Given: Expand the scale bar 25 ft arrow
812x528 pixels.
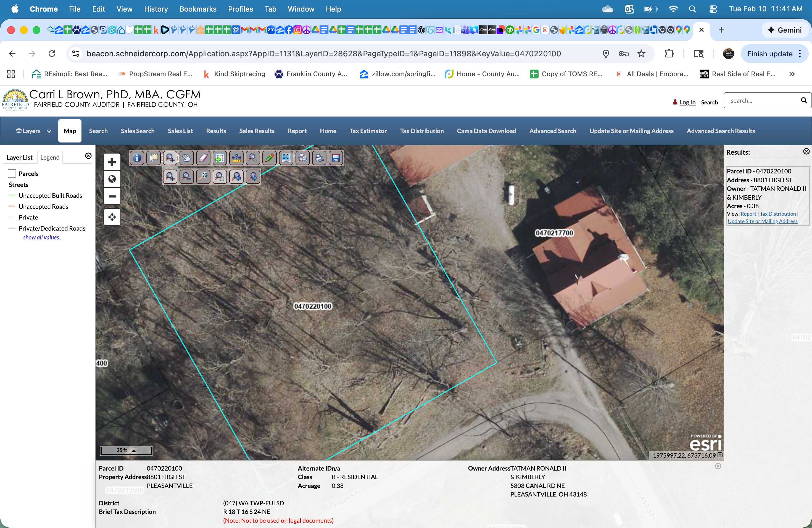Looking at the screenshot, I should pyautogui.click(x=134, y=451).
